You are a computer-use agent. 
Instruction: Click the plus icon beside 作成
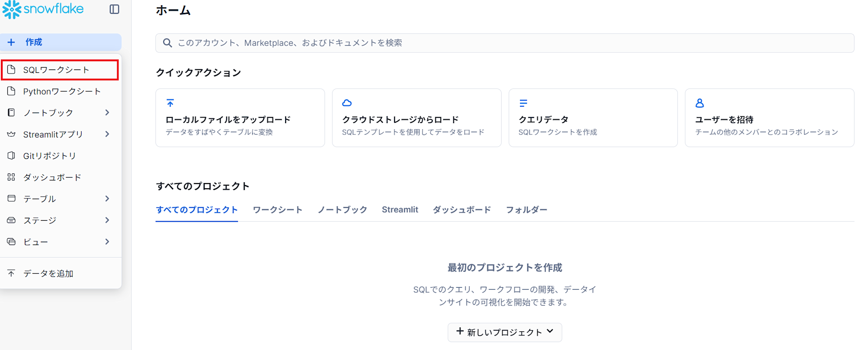(11, 42)
